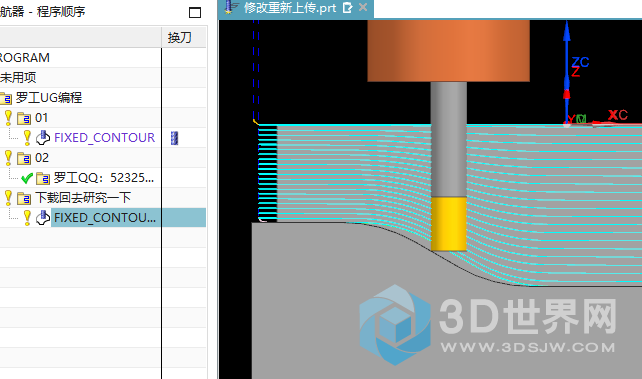Click the orange tool holder in viewport
This screenshot has width=642, height=379.
448,51
